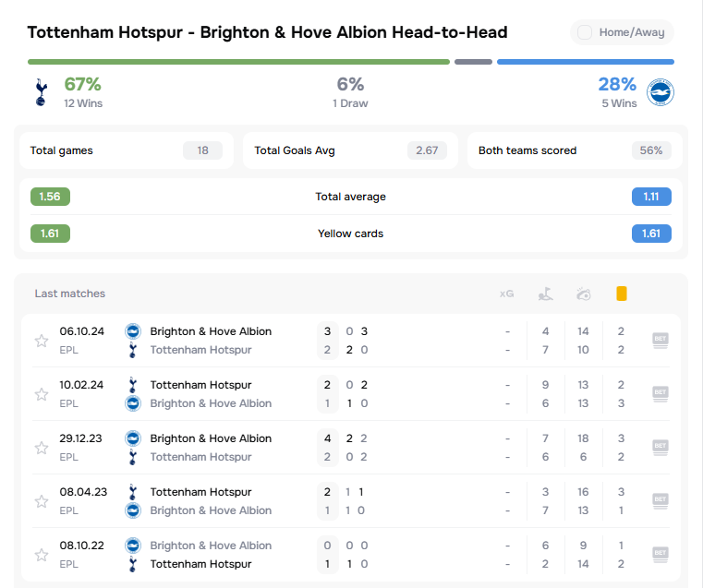Click the fouls whistle column icon
The image size is (703, 588).
pyautogui.click(x=583, y=294)
